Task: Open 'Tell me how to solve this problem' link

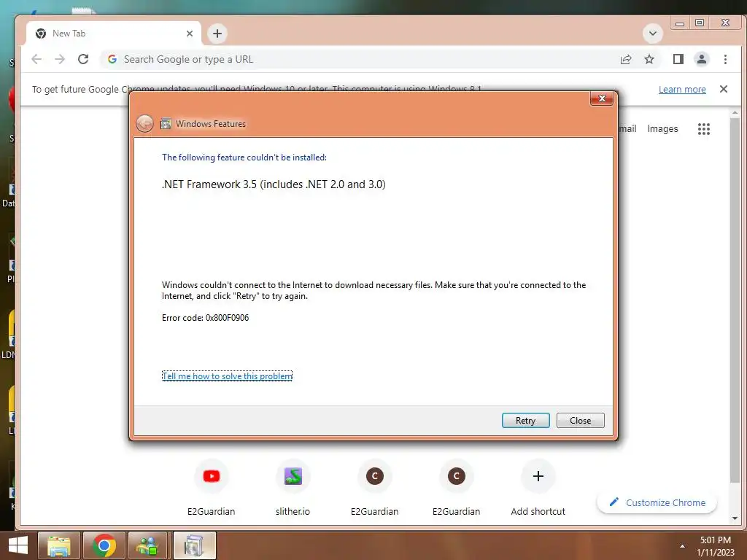Action: (228, 376)
